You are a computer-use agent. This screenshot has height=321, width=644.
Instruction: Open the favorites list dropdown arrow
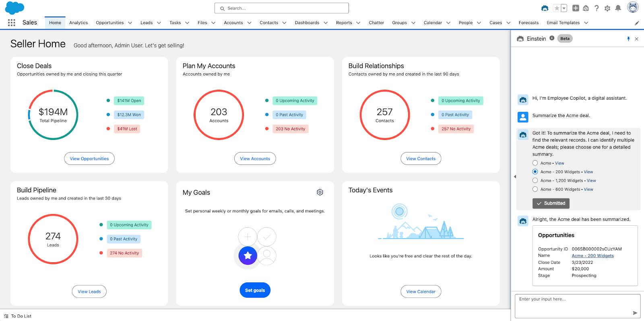pyautogui.click(x=564, y=8)
